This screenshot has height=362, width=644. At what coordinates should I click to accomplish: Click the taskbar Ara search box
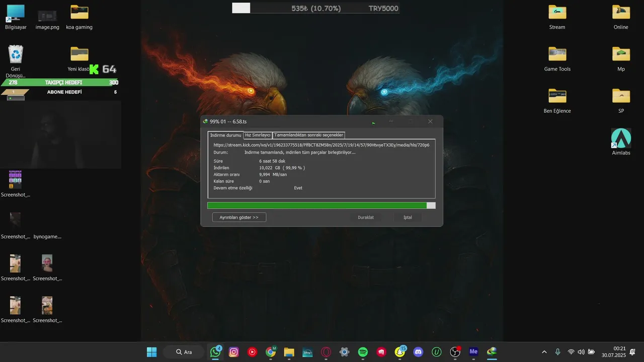(184, 352)
